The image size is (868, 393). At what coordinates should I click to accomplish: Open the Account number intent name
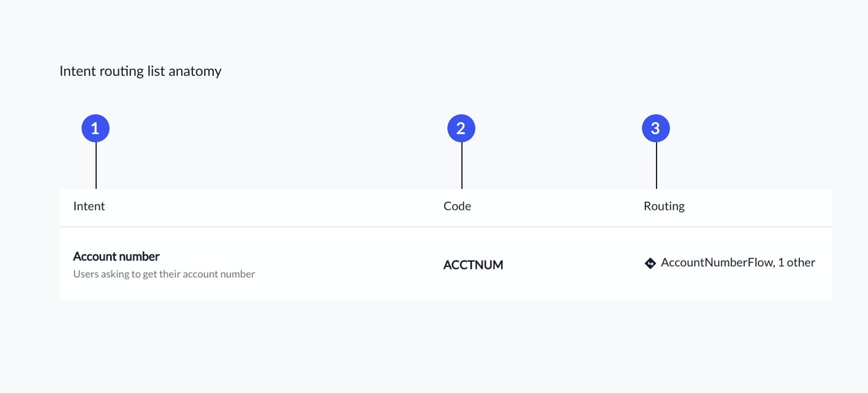(117, 257)
